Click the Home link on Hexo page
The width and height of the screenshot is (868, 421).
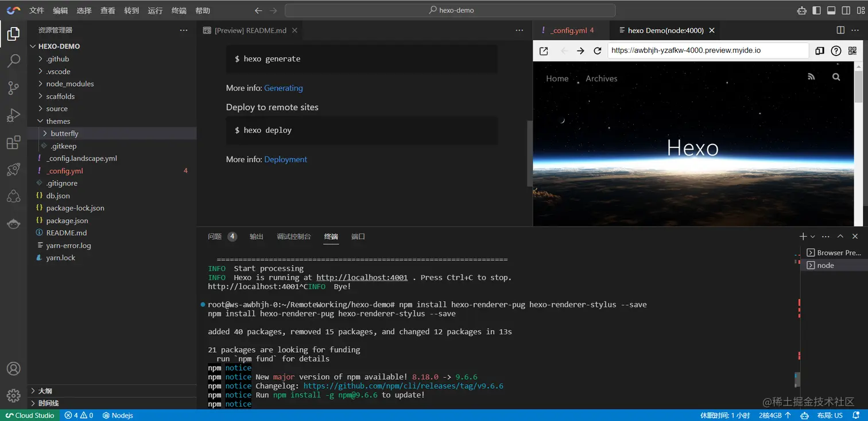[x=557, y=79]
